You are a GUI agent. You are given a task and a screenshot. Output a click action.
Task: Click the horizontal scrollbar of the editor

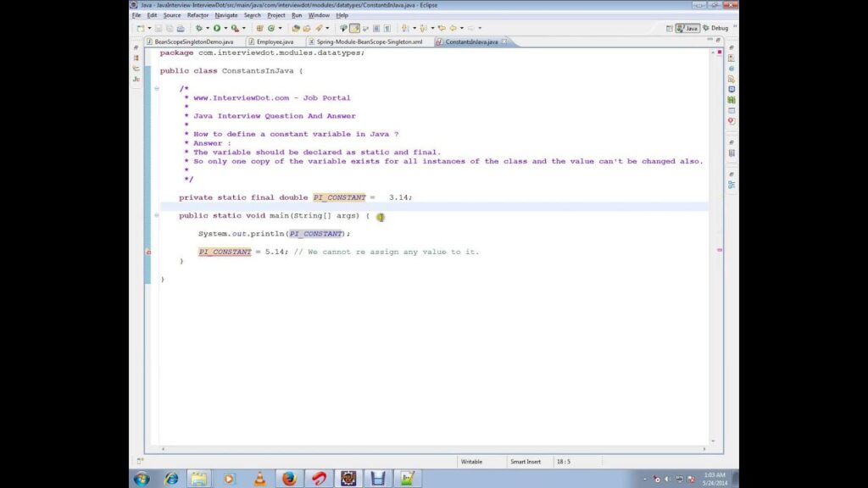[x=433, y=449]
